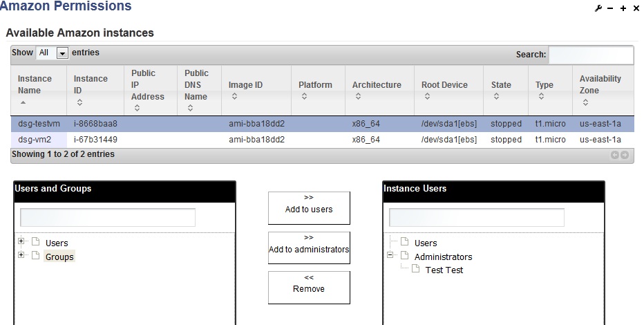Open the wrench configuration icon

[598, 8]
